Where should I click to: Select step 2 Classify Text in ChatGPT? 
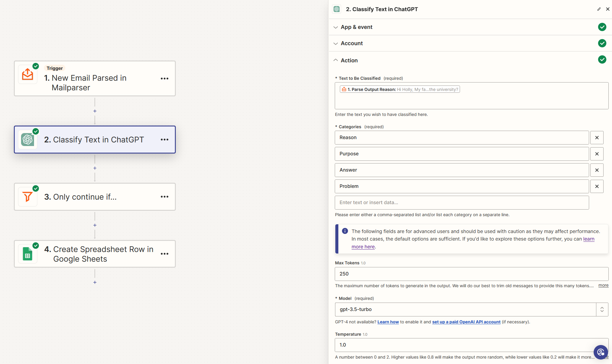pos(95,140)
